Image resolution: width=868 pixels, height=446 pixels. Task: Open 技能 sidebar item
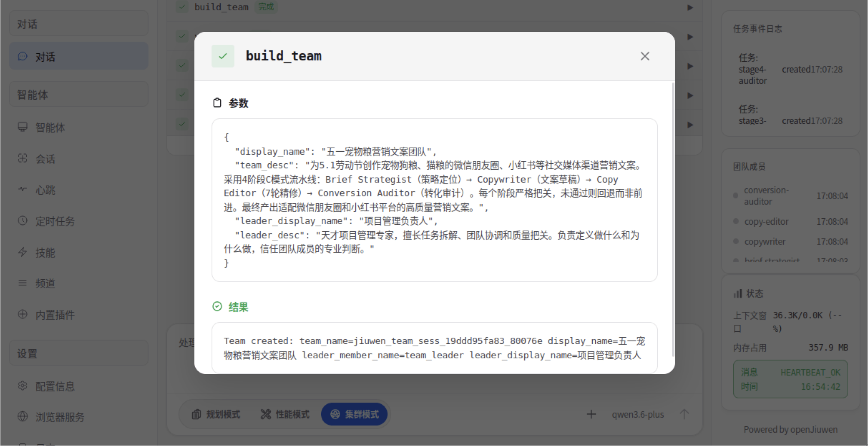coord(79,252)
